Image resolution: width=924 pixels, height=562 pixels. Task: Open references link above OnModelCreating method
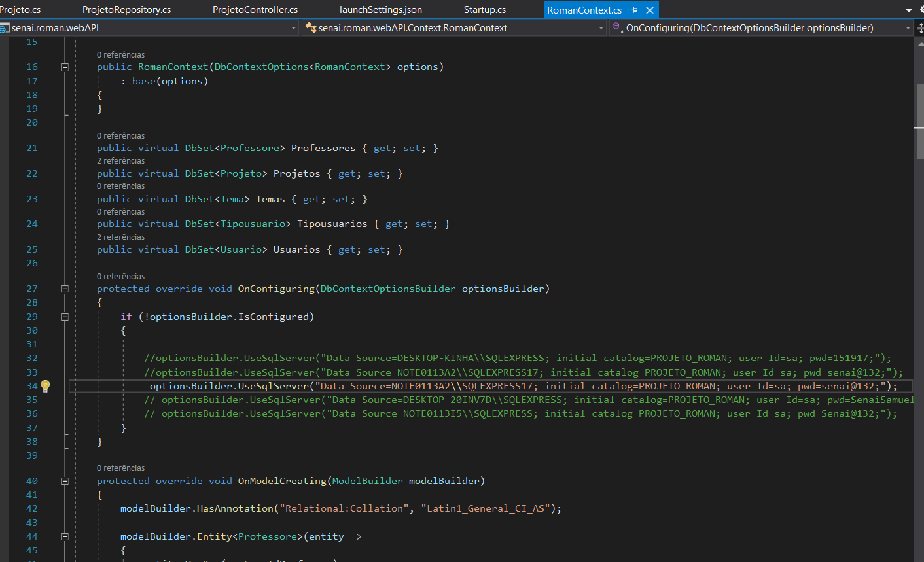tap(121, 468)
